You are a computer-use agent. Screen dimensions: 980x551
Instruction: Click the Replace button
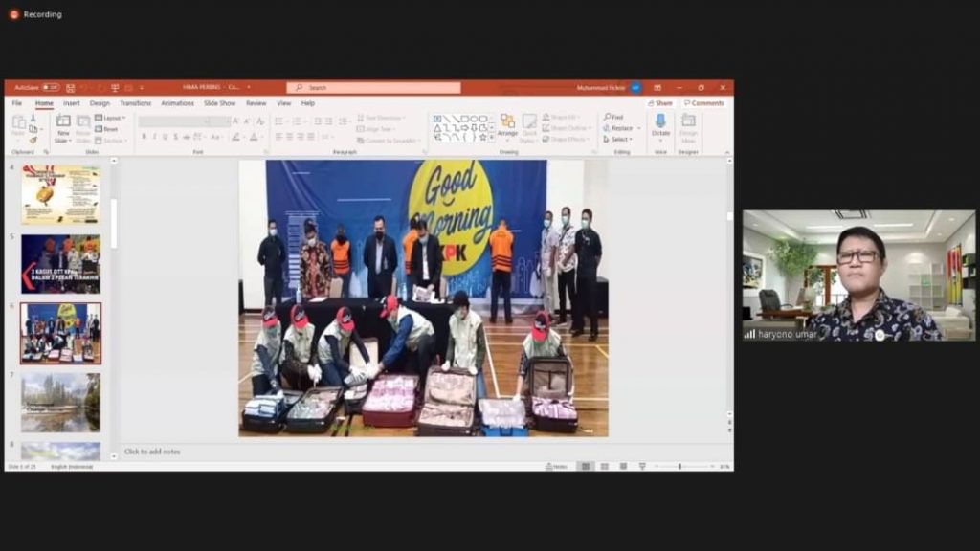(619, 129)
